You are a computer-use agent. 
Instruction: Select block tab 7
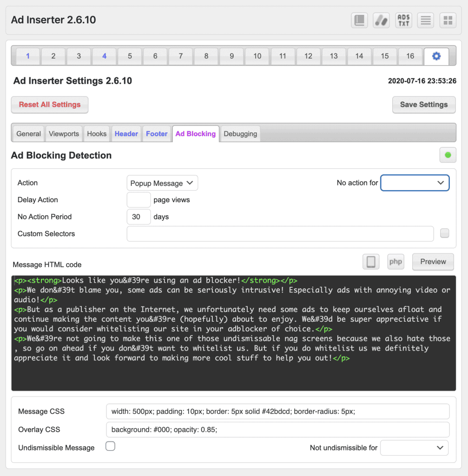tap(181, 56)
